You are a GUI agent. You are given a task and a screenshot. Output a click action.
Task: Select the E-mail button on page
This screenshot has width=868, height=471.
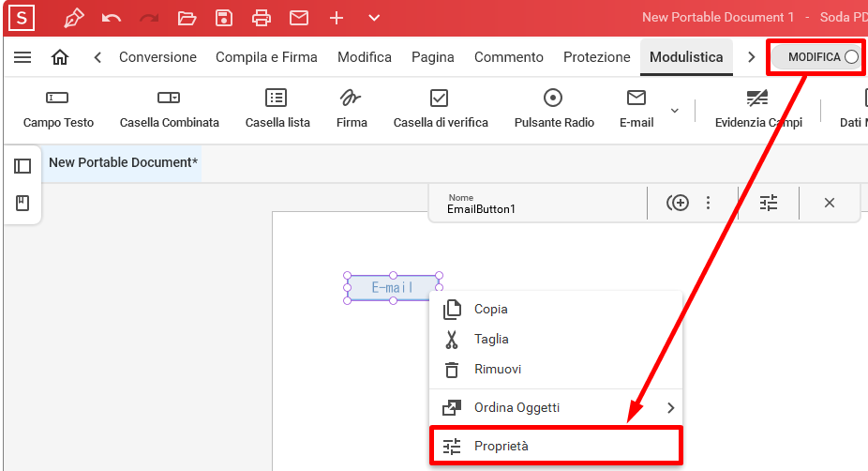pyautogui.click(x=393, y=288)
